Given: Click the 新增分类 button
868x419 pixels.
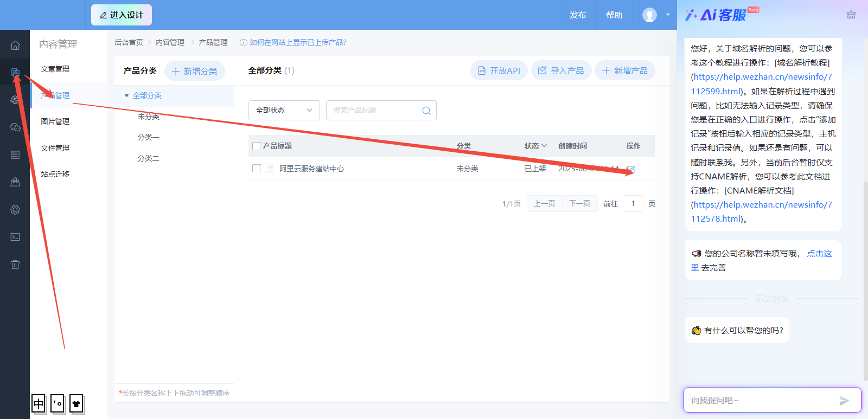Looking at the screenshot, I should [x=195, y=71].
